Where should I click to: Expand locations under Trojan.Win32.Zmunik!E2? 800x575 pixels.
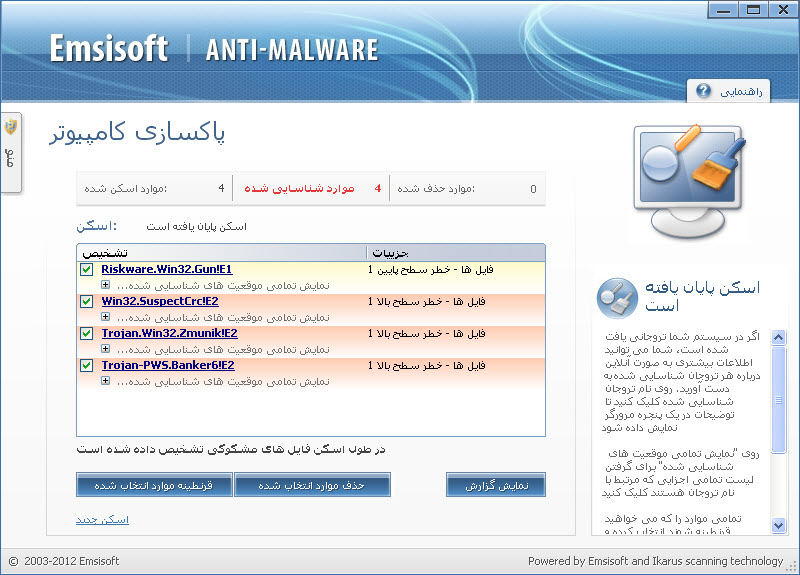pyautogui.click(x=106, y=349)
